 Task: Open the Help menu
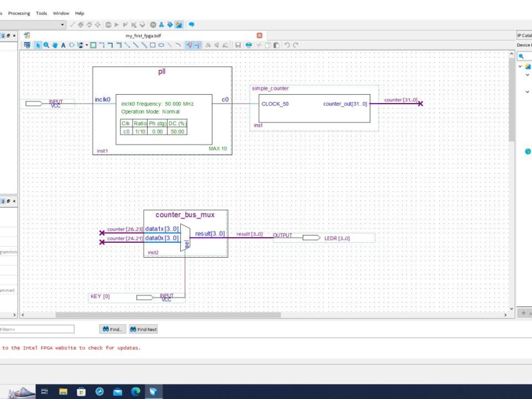tap(80, 13)
